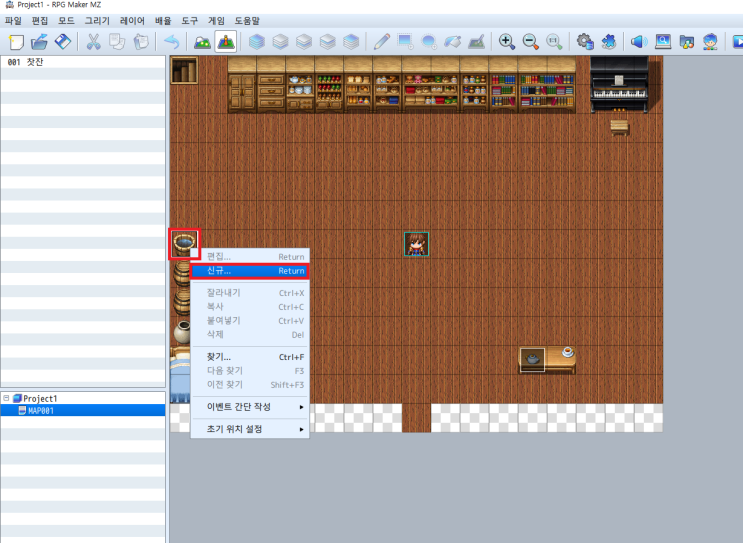The image size is (743, 543).
Task: Switch to Map mode icon
Action: [x=202, y=42]
